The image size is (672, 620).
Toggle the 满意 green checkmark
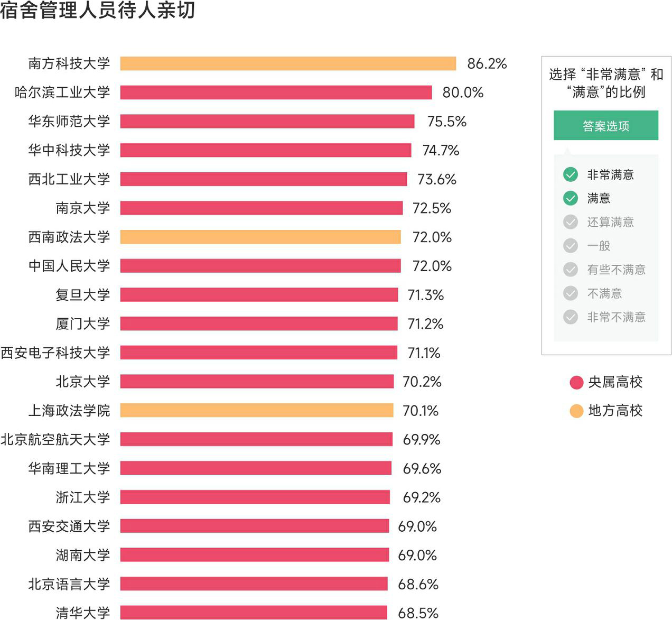[x=571, y=198]
